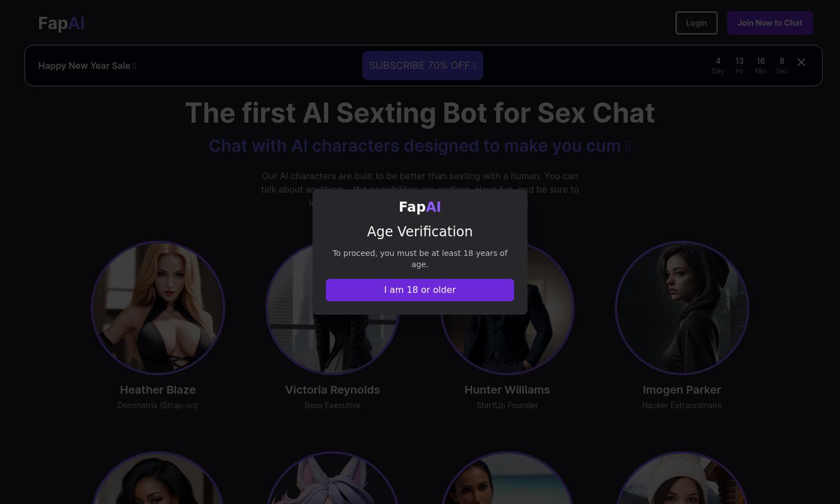840x504 pixels.
Task: Confirm I am 18 or older
Action: click(420, 290)
